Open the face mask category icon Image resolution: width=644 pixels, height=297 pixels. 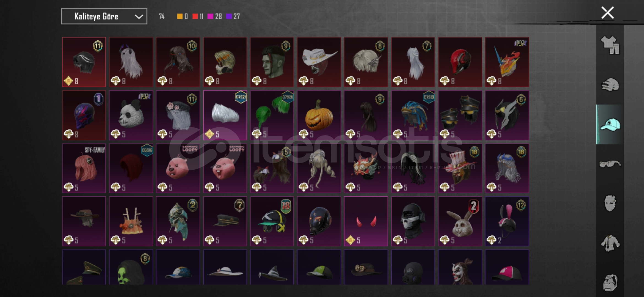pos(610,204)
